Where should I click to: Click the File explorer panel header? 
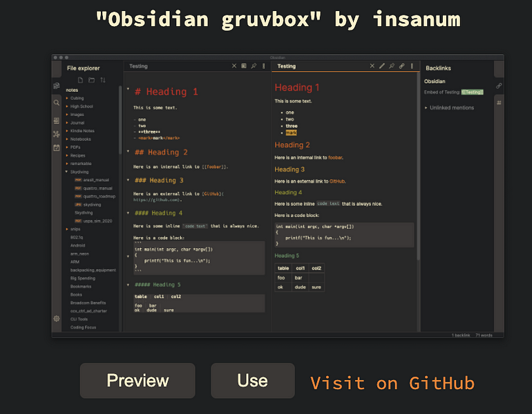click(83, 68)
